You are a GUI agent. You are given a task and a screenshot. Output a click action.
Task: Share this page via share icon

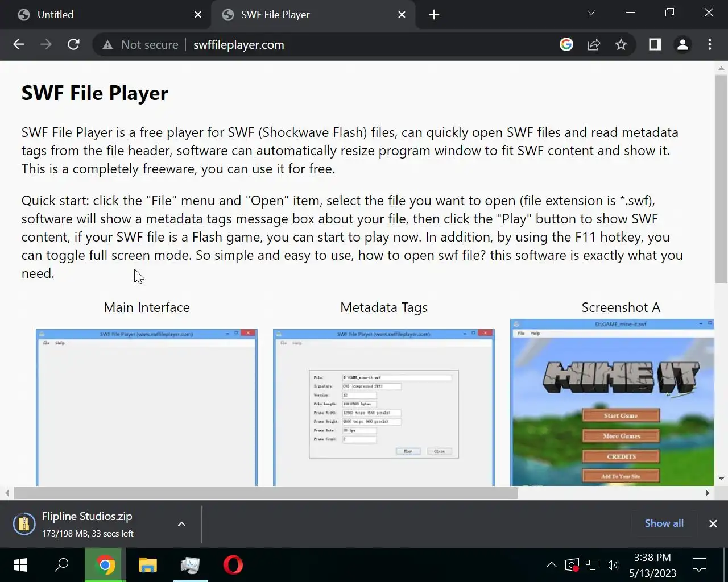[594, 45]
